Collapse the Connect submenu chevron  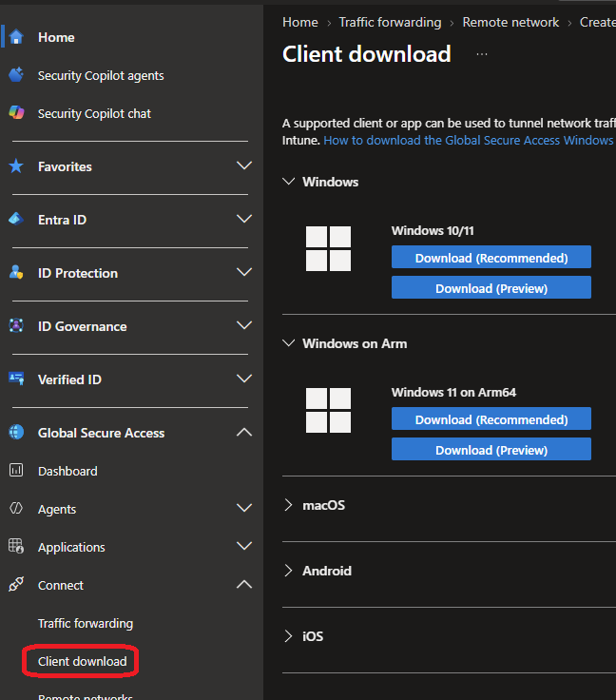(x=244, y=584)
